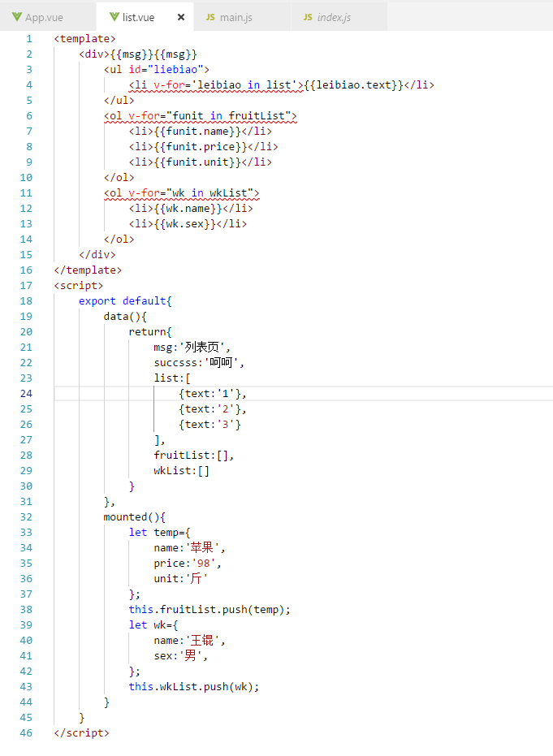Click the data(){ function line
Viewport: 553px width, 756px height.
click(125, 317)
